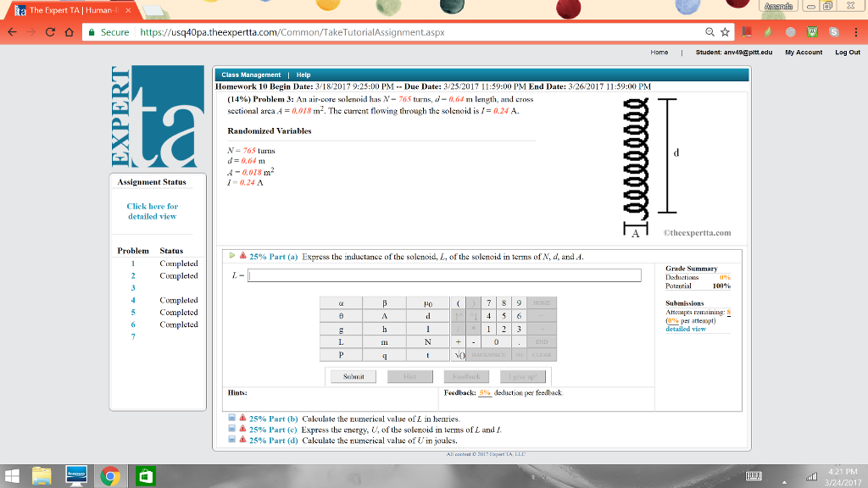Expand Part (d) numerical value of U

tap(232, 440)
